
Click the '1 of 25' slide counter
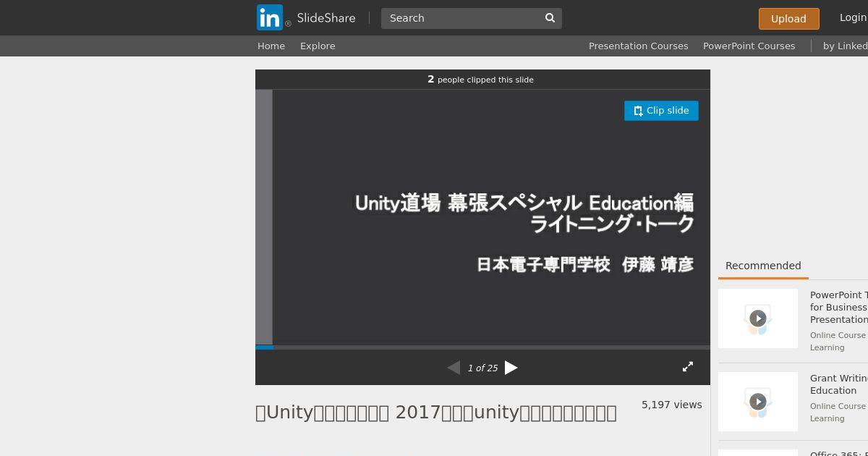482,368
